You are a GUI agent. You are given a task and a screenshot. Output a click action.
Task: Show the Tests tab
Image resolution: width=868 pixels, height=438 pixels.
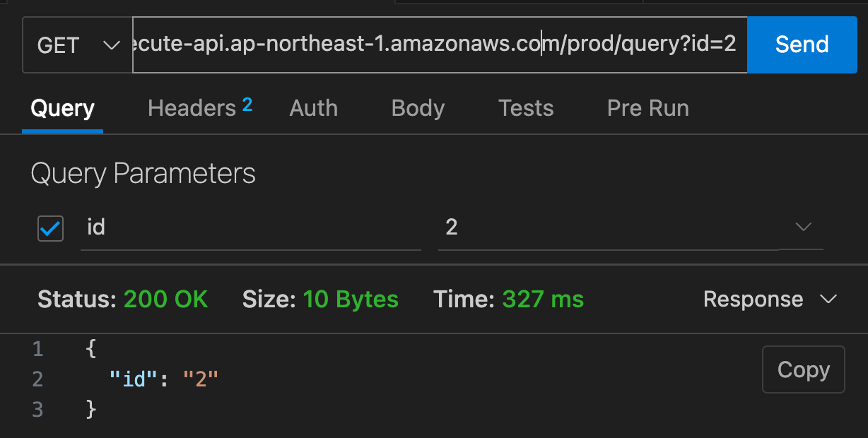tap(525, 108)
